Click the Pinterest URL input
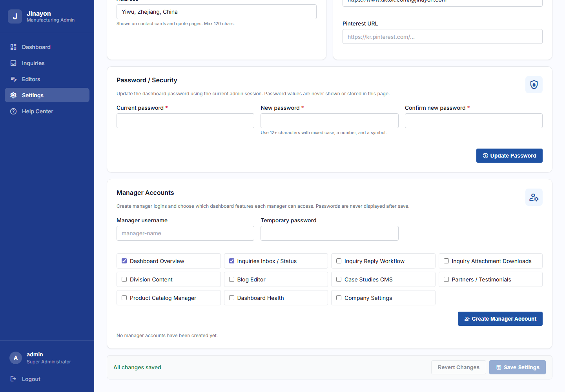The image size is (565, 392). pos(443,36)
